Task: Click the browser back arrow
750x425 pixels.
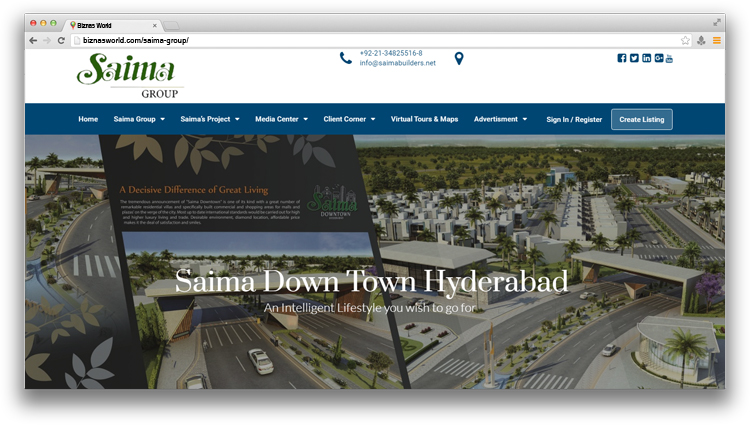Action: coord(33,41)
